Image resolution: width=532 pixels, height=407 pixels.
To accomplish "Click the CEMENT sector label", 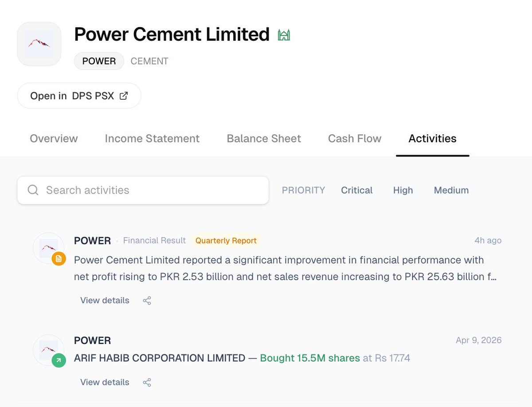I will pyautogui.click(x=149, y=61).
